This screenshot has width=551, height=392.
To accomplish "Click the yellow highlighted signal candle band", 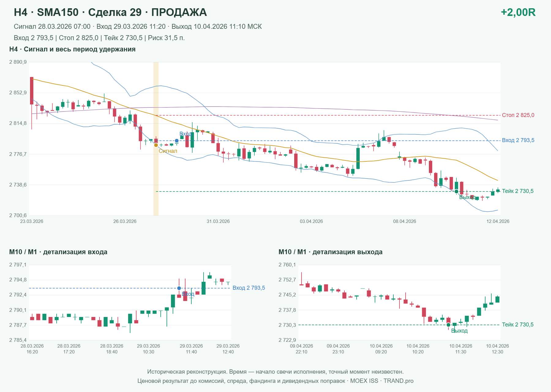I will (156, 139).
